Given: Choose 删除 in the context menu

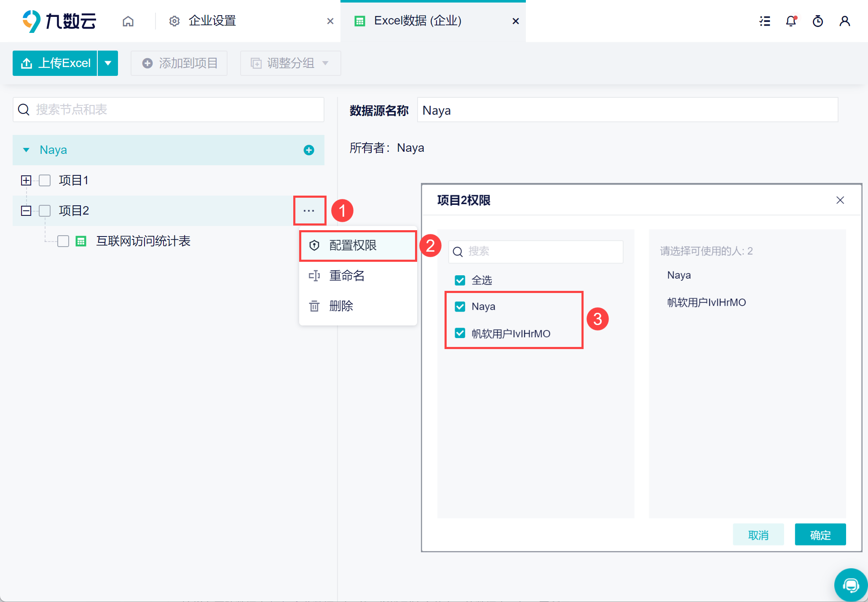Looking at the screenshot, I should pos(341,306).
